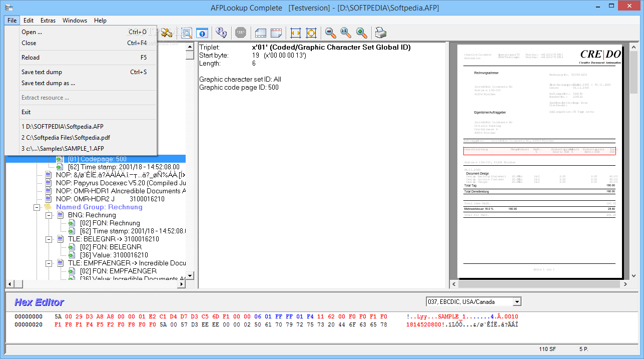Open the Windows menu
This screenshot has width=644, height=359.
click(x=75, y=21)
